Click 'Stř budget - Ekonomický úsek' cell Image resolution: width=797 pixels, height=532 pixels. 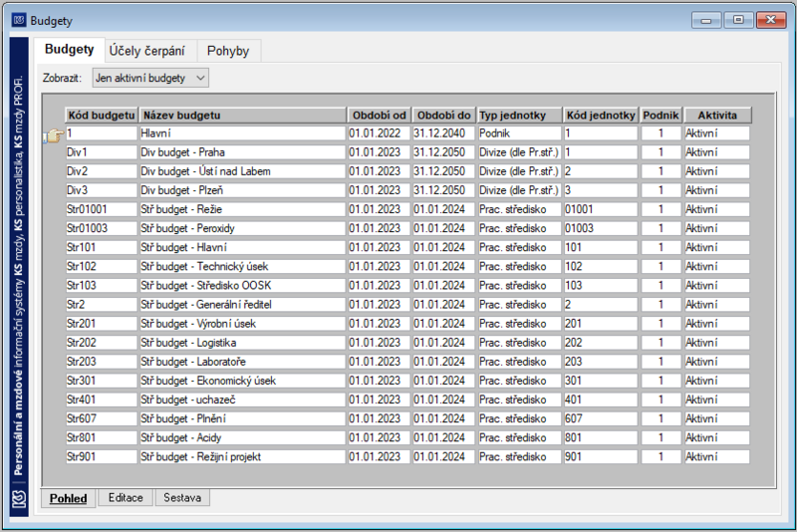[242, 382]
